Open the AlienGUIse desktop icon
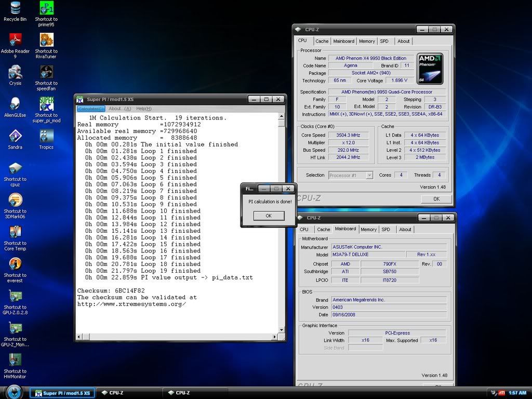The image size is (532, 399). [x=15, y=107]
